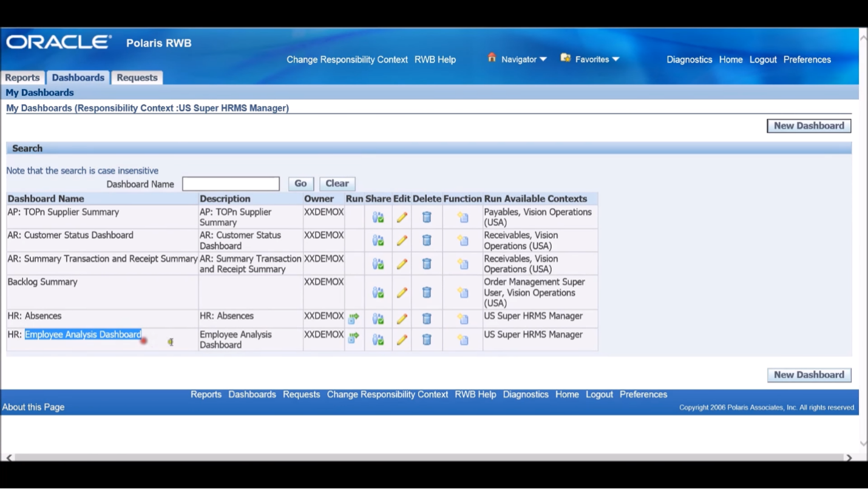The height and width of the screenshot is (491, 868).
Task: Open Function icon for AR: Summary Transaction row
Action: [x=463, y=264]
